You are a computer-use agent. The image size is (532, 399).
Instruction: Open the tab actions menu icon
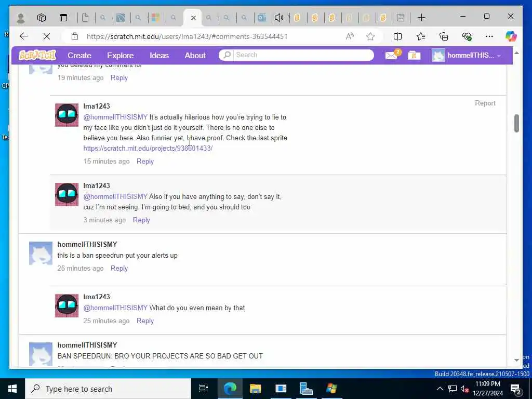coord(63,18)
